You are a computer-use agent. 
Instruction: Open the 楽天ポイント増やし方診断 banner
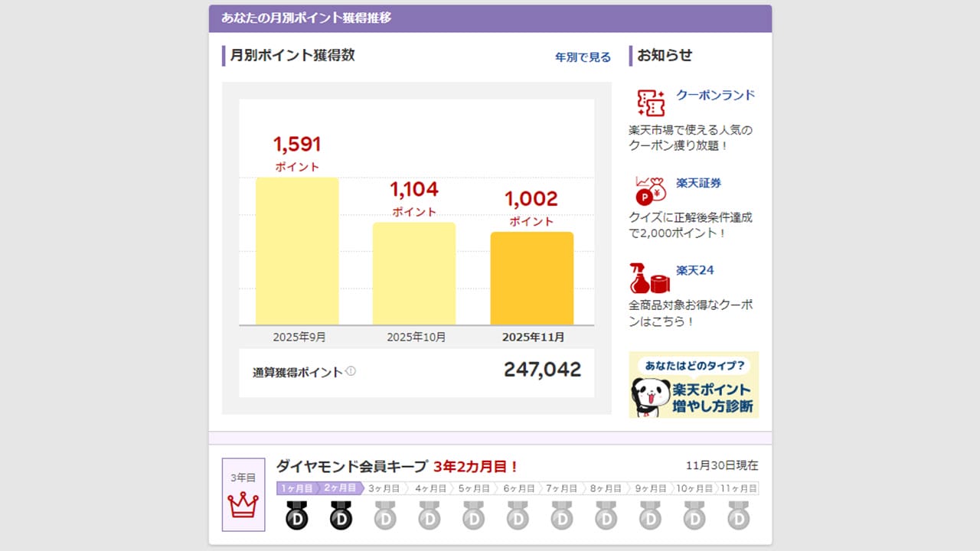[x=693, y=385]
